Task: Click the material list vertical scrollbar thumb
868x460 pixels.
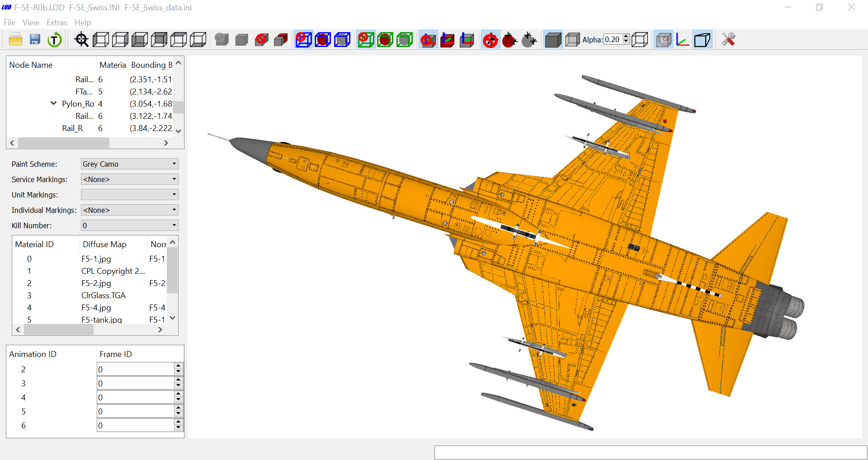Action: pos(173,271)
